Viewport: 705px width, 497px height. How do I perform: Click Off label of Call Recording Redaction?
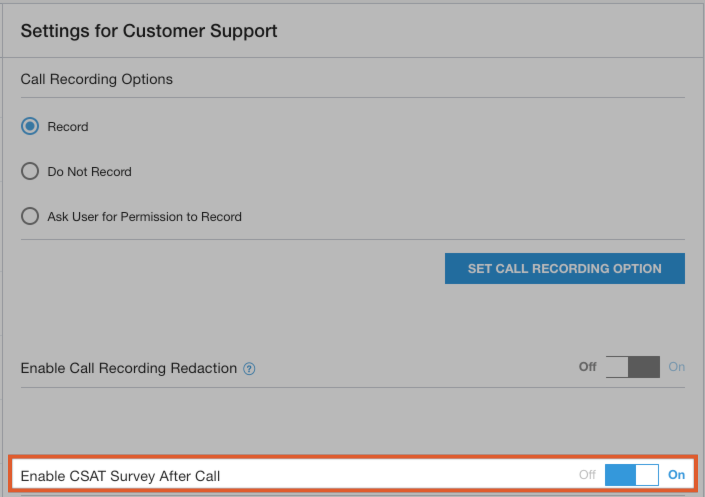click(587, 367)
